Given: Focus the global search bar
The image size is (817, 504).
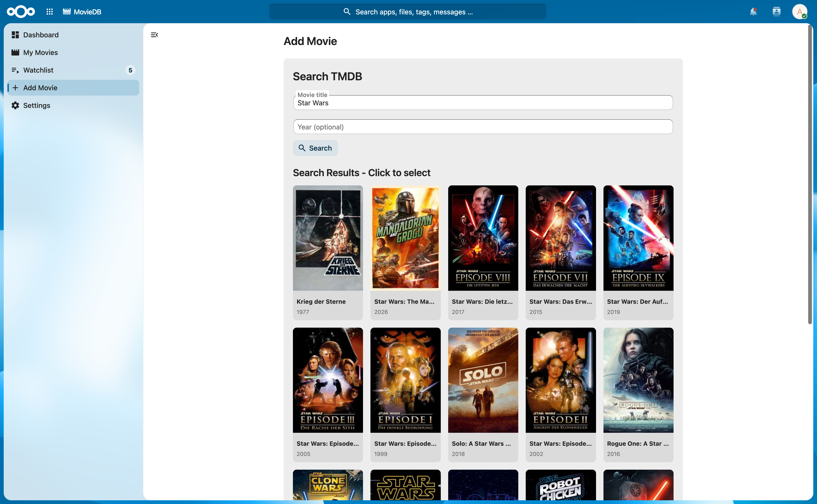Looking at the screenshot, I should coord(408,12).
